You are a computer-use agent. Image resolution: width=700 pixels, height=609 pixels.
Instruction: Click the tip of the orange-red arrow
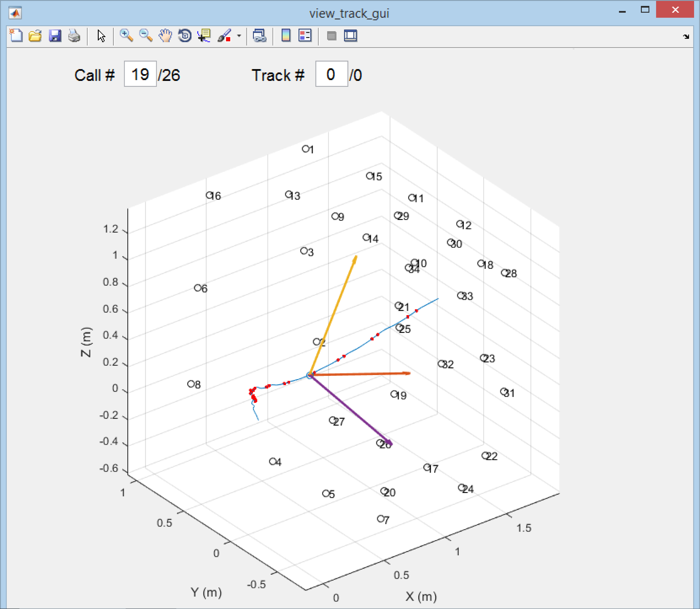[x=409, y=373]
